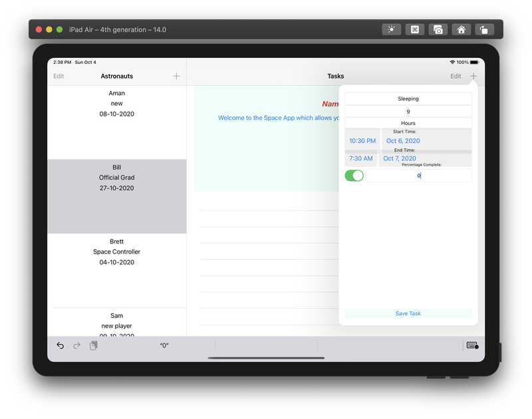The width and height of the screenshot is (532, 419).
Task: Tap the paste icon on keyboard toolbar
Action: pyautogui.click(x=93, y=346)
